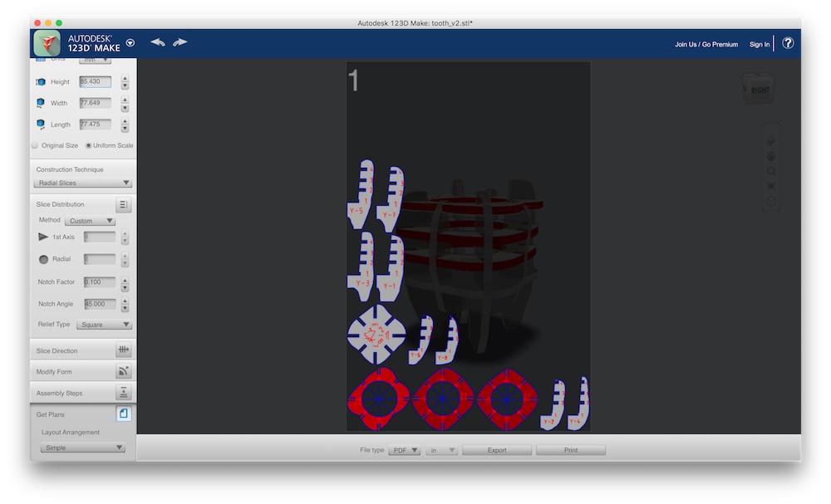Click the 123D Make app logo icon

(47, 43)
